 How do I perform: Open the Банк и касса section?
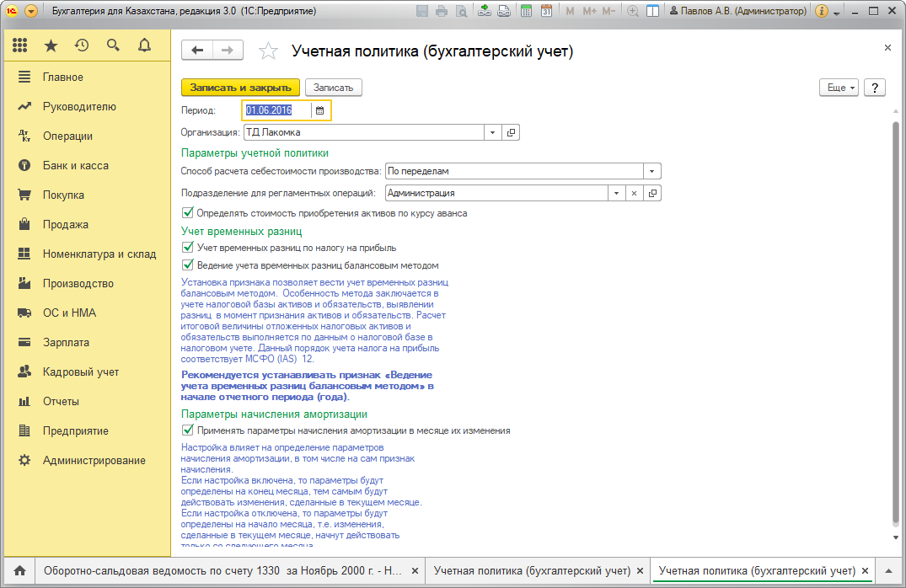tap(75, 165)
